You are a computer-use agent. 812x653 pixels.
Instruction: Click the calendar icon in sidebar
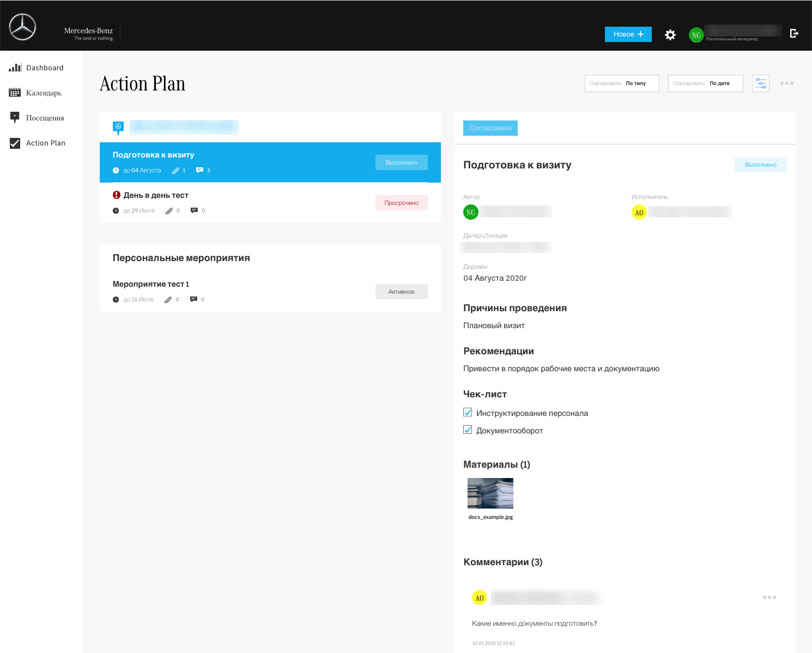tap(15, 93)
